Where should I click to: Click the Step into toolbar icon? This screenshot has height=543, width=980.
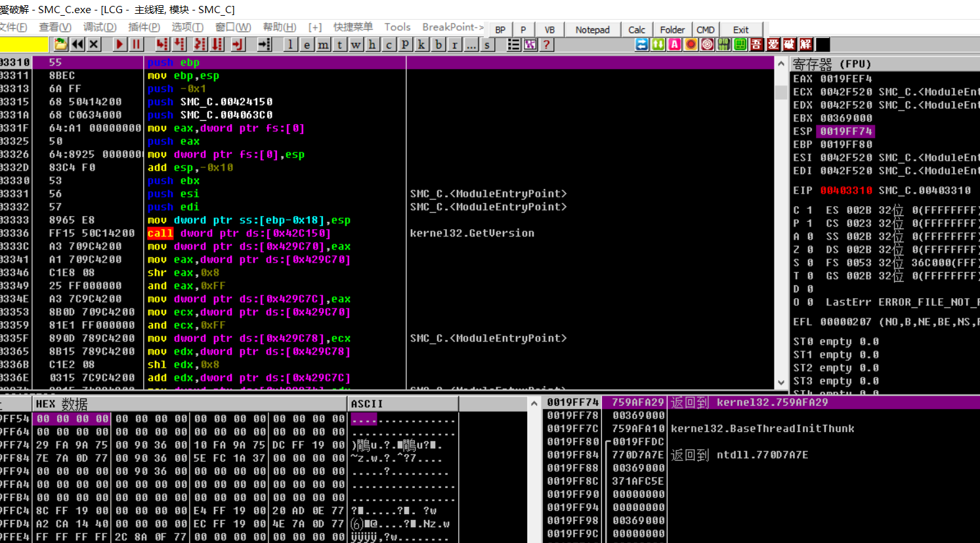(x=162, y=45)
